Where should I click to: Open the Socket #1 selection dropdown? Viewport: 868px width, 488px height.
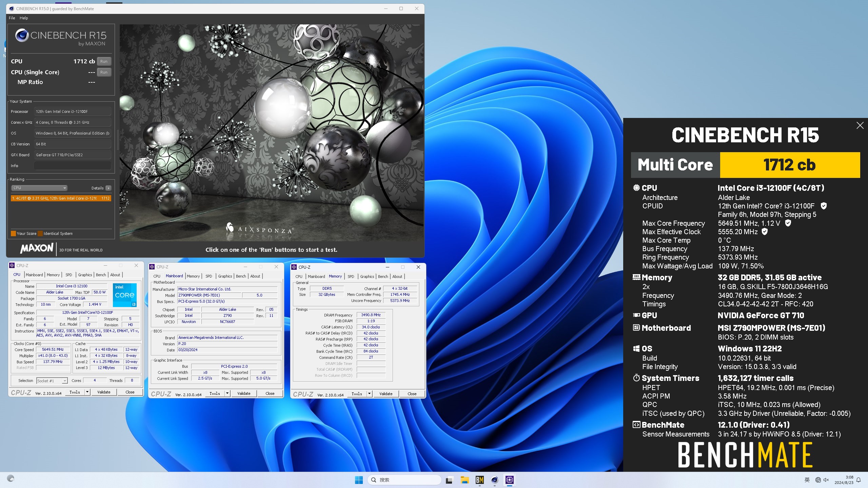pos(52,381)
